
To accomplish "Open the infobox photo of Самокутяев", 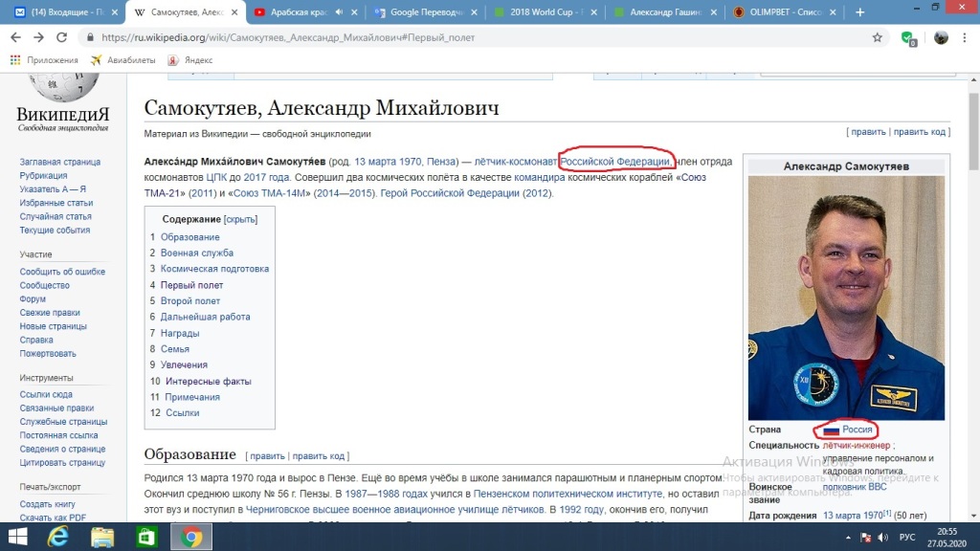I will click(x=846, y=298).
